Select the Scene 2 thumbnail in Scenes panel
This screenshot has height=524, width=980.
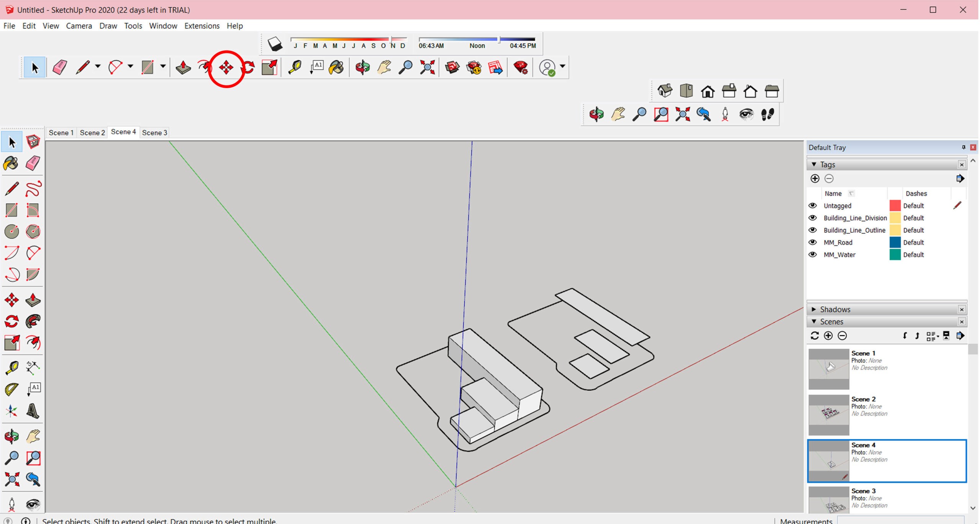pos(828,415)
